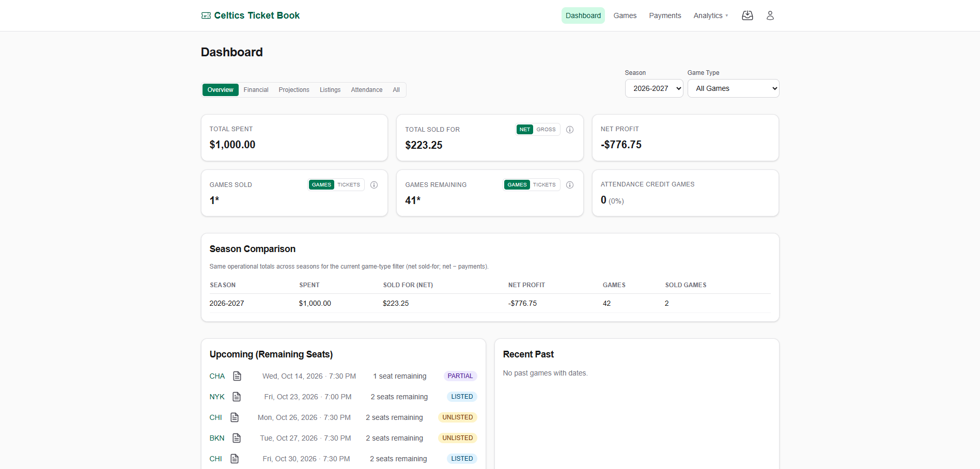Image resolution: width=980 pixels, height=469 pixels.
Task: Show info icon on Games Sold card
Action: point(374,185)
